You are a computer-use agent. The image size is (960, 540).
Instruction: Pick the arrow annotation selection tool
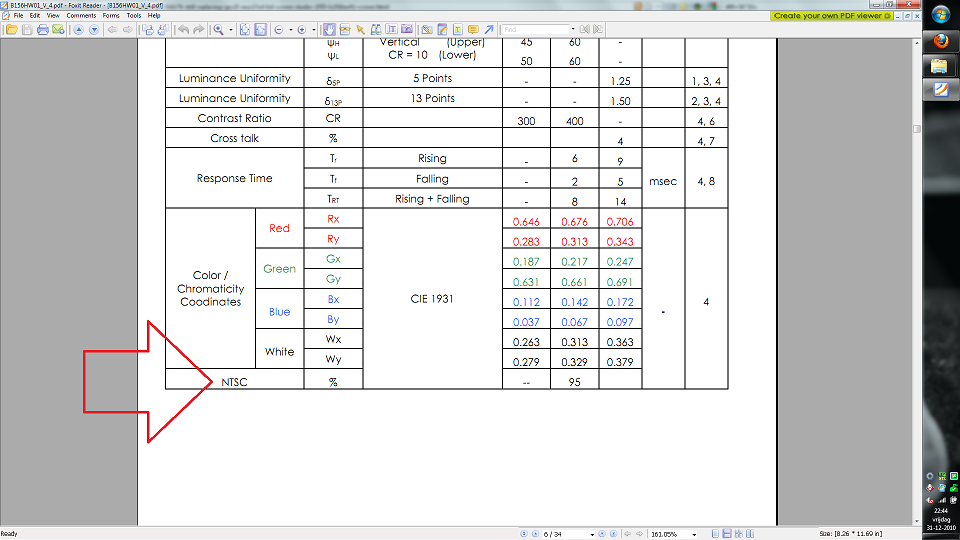click(x=361, y=29)
